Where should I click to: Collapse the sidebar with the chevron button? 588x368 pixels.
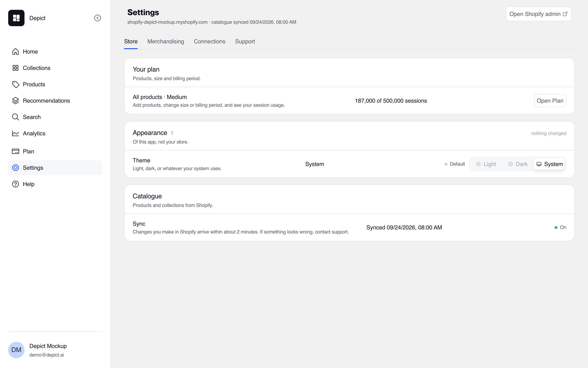click(97, 18)
